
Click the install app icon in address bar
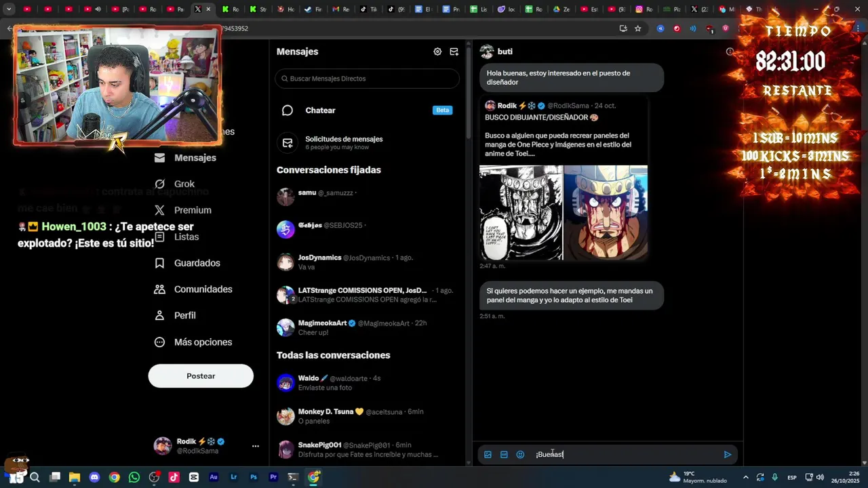coord(623,28)
